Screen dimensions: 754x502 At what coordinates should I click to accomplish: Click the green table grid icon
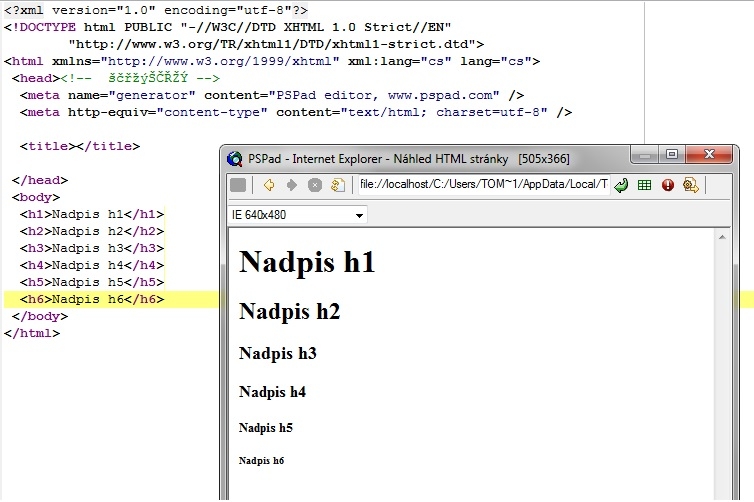click(644, 185)
